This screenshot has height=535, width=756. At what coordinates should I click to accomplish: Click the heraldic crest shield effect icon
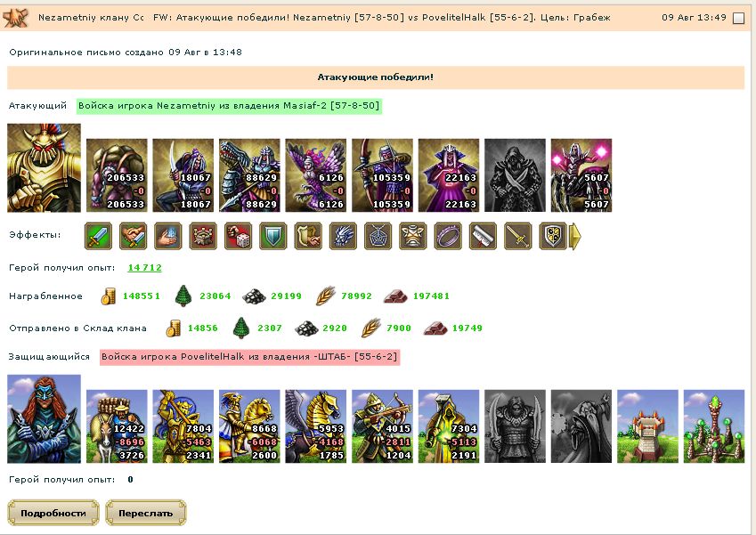pos(553,236)
